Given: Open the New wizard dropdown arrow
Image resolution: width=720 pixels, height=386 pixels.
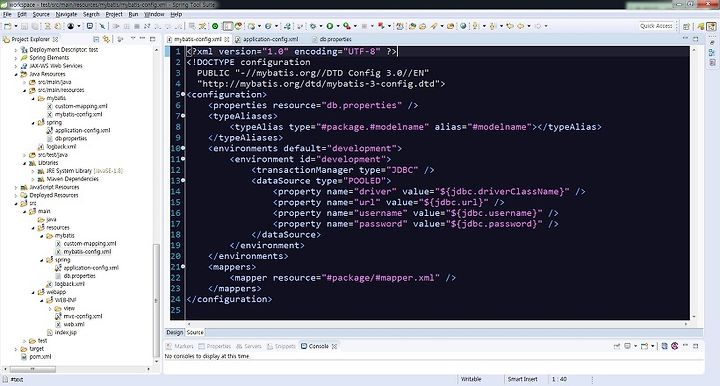Looking at the screenshot, I should click(x=16, y=26).
